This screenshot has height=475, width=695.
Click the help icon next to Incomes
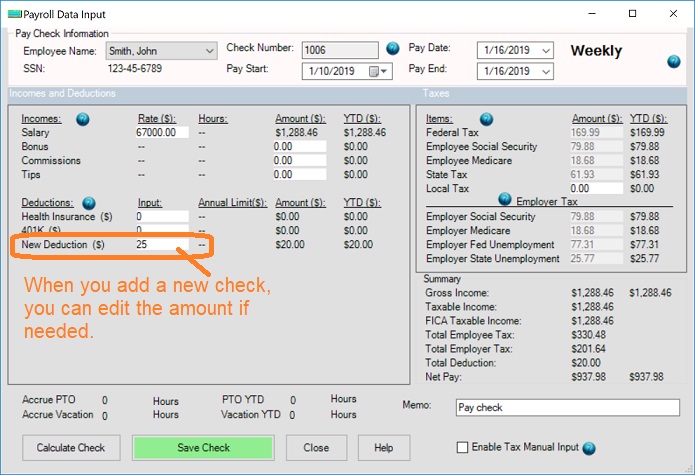click(83, 119)
